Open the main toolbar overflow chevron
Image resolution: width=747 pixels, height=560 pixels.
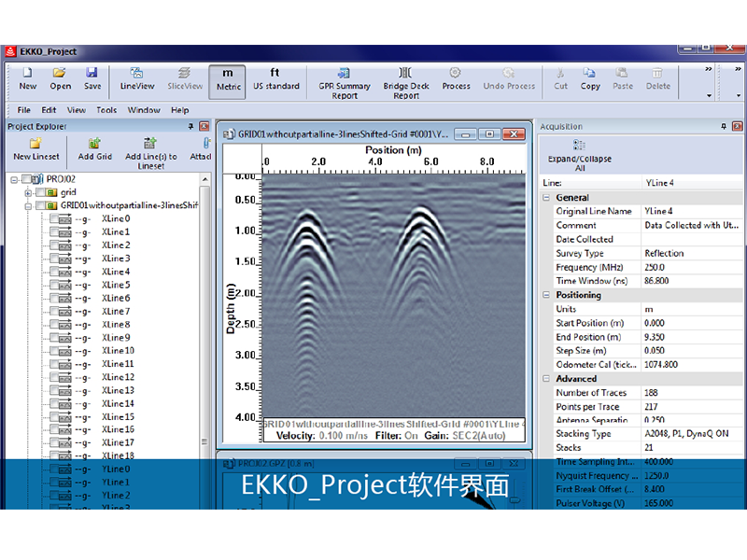point(709,69)
